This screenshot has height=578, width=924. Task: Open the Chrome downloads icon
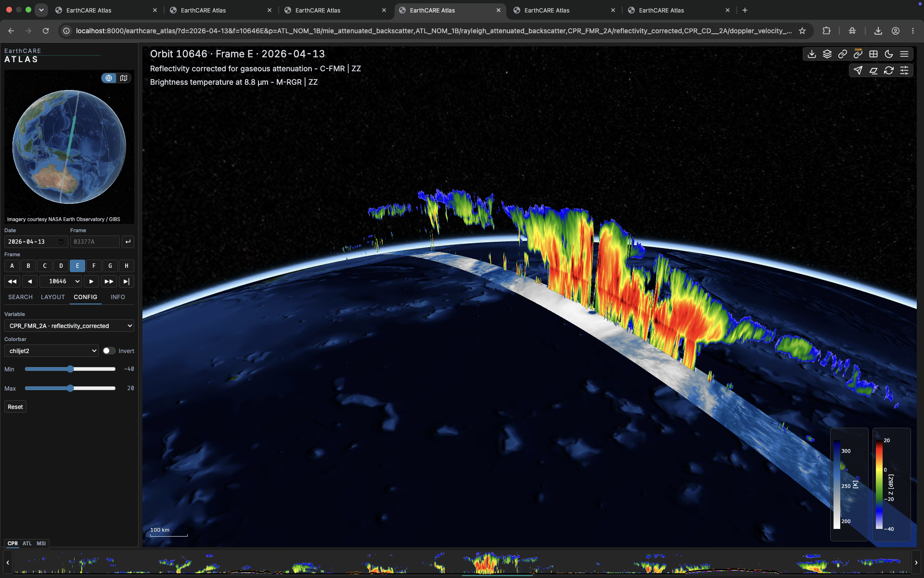pyautogui.click(x=878, y=31)
